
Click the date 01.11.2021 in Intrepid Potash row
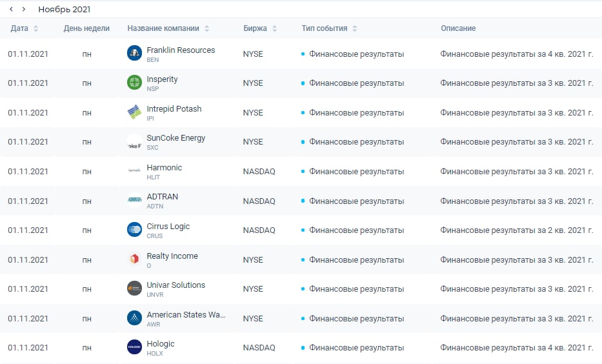[x=28, y=113]
